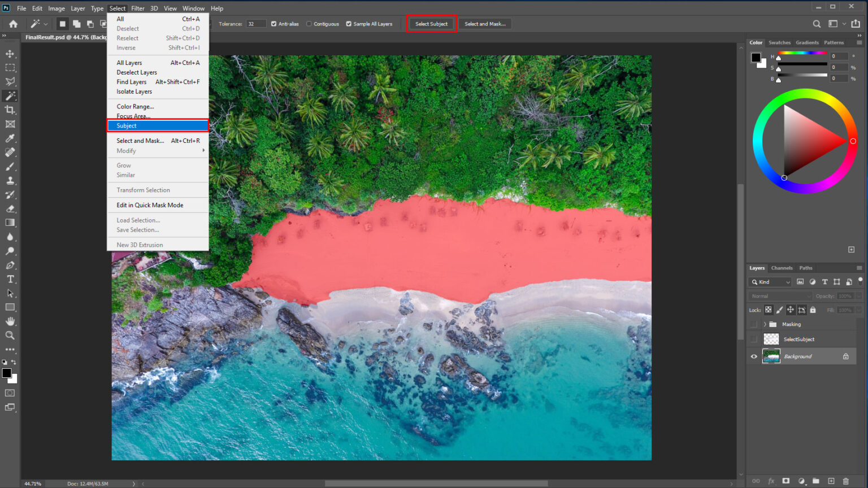This screenshot has width=868, height=488.
Task: Switch to the Channels tab
Action: coord(782,268)
